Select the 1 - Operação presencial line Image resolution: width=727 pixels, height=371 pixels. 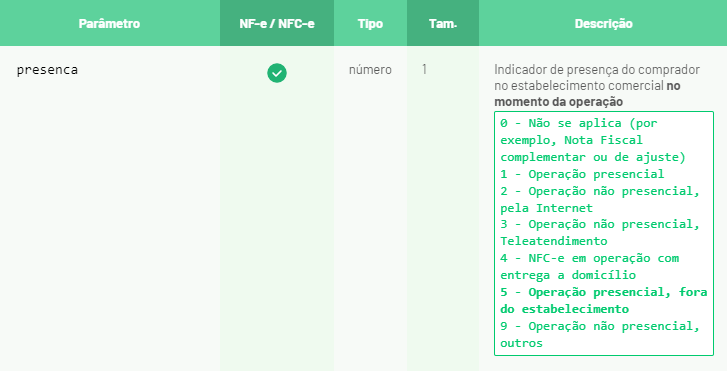pyautogui.click(x=582, y=174)
